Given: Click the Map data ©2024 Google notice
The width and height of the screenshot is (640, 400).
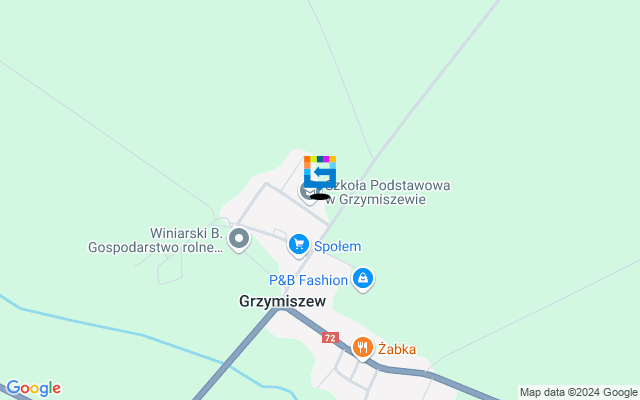Looking at the screenshot, I should pyautogui.click(x=578, y=393).
